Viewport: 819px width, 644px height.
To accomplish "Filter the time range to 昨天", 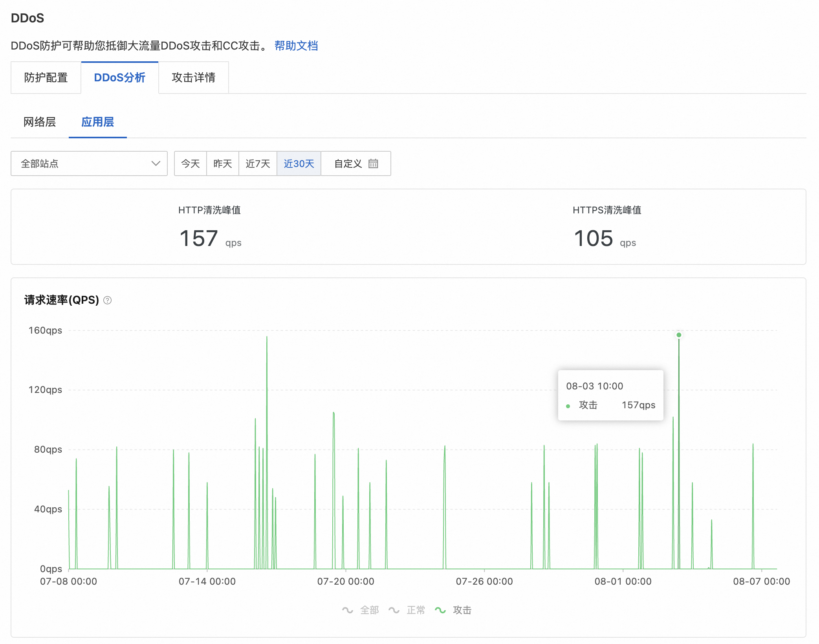I will 223,163.
